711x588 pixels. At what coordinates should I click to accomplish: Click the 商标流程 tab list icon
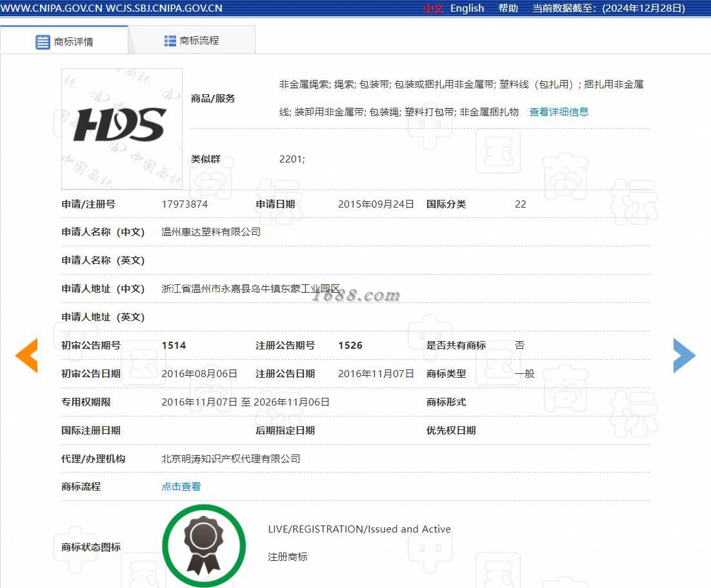tap(170, 41)
